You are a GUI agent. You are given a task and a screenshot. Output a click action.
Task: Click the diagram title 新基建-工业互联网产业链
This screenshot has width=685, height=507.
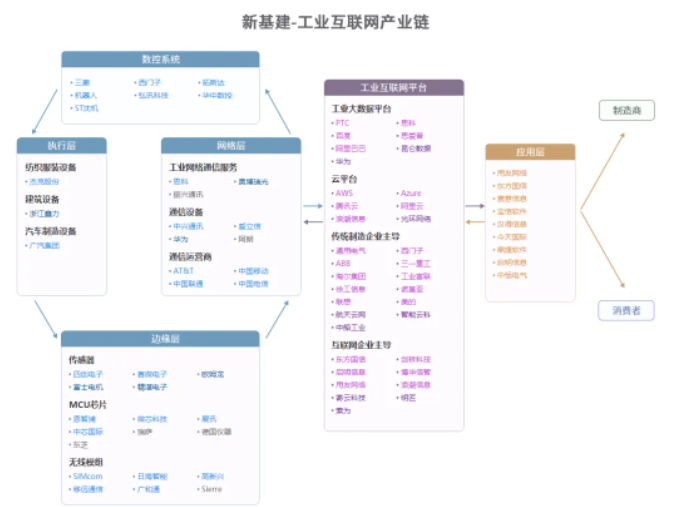[x=336, y=21]
